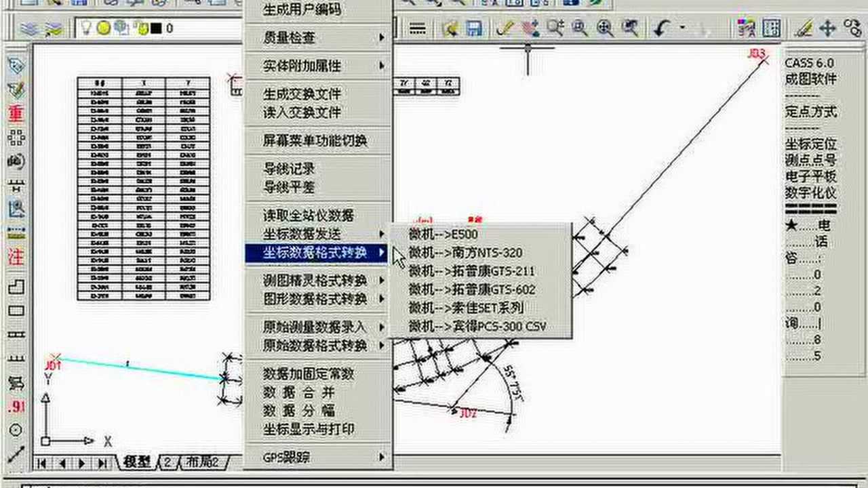868x488 pixels.
Task: Select 导线记录 menu entry
Action: point(318,168)
